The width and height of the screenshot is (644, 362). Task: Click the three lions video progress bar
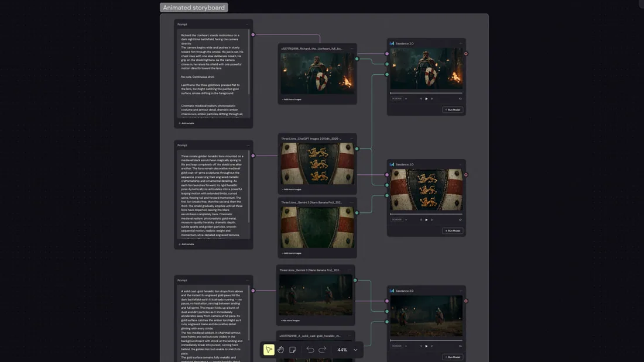pyautogui.click(x=426, y=214)
